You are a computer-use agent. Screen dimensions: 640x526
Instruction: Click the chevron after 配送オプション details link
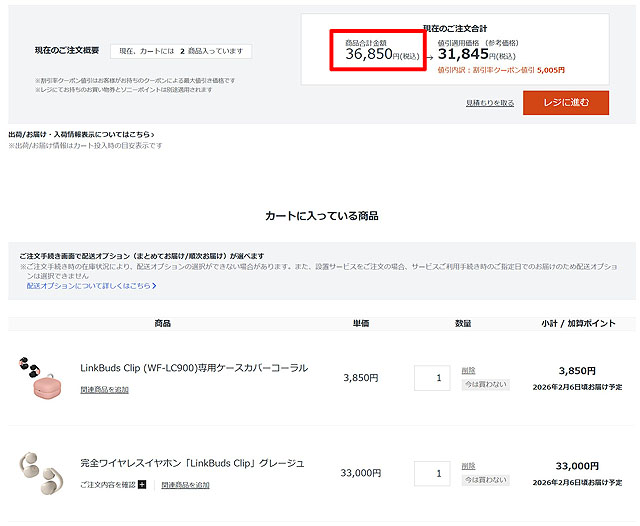tap(154, 286)
